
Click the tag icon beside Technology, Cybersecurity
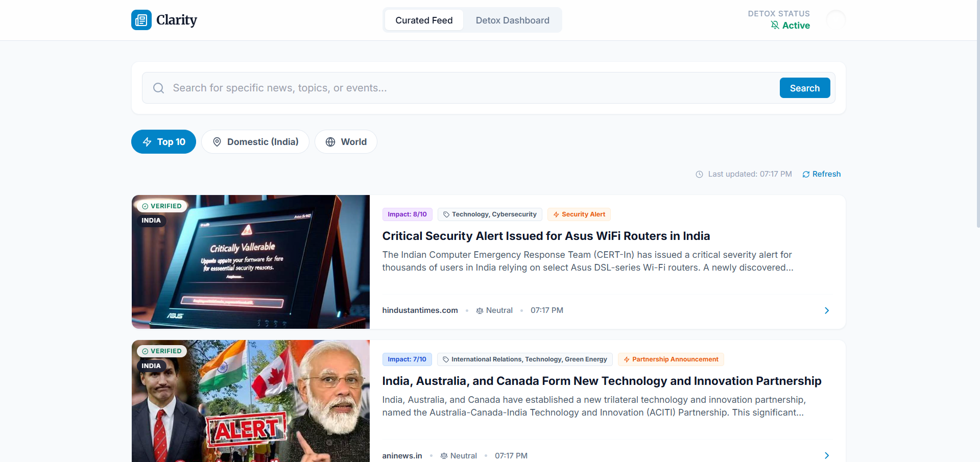(446, 215)
